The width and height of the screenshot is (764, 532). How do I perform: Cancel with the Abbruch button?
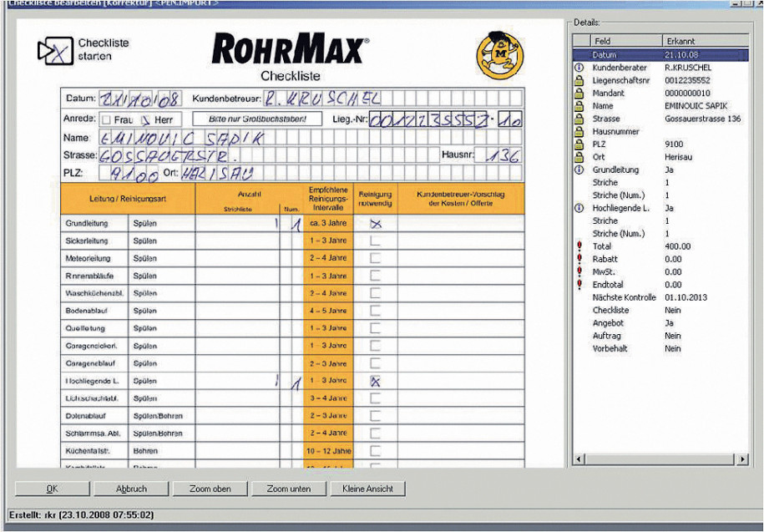point(131,489)
